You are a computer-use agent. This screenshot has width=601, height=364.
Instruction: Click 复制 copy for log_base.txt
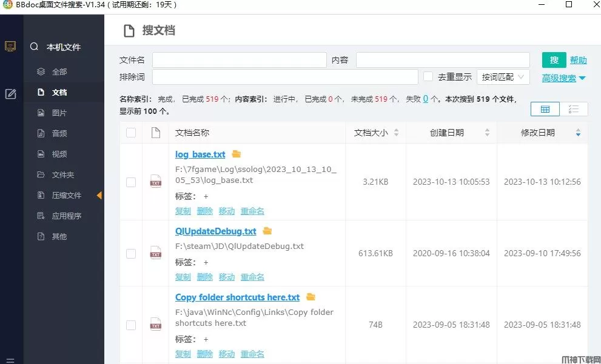183,211
